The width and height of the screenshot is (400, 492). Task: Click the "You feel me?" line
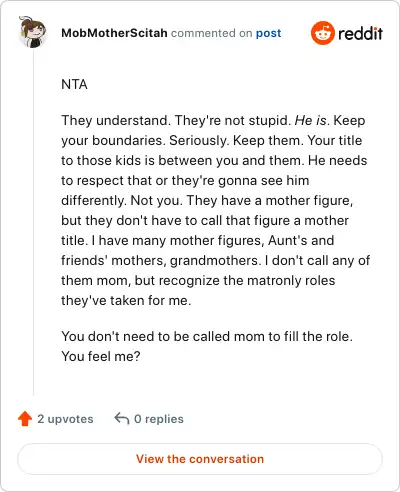pos(101,356)
